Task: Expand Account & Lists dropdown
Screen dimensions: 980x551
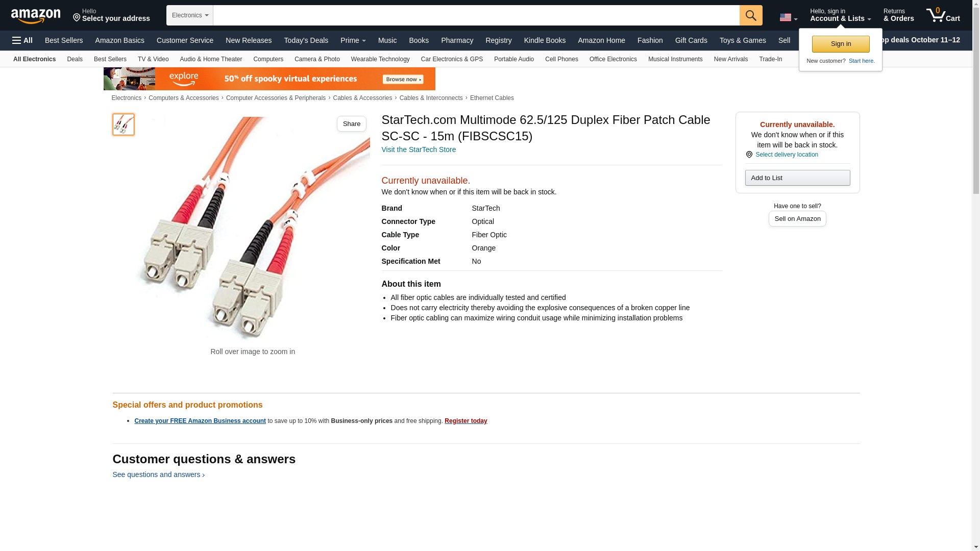Action: [840, 15]
